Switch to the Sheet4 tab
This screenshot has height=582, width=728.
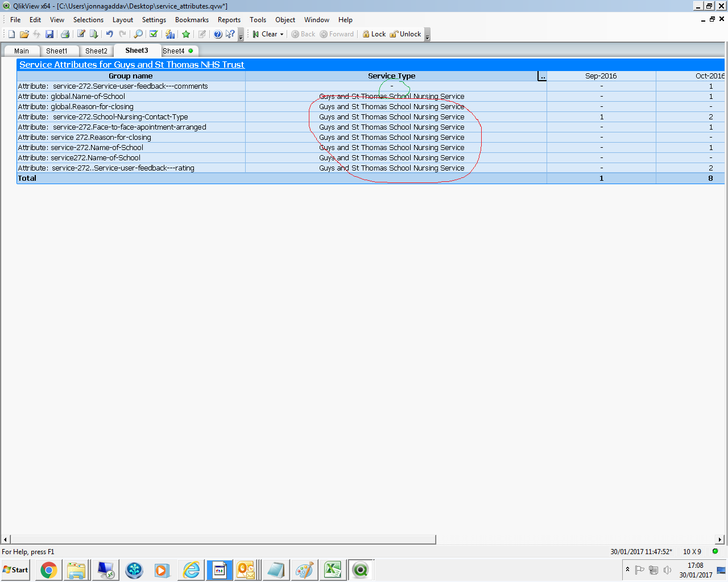(x=178, y=51)
